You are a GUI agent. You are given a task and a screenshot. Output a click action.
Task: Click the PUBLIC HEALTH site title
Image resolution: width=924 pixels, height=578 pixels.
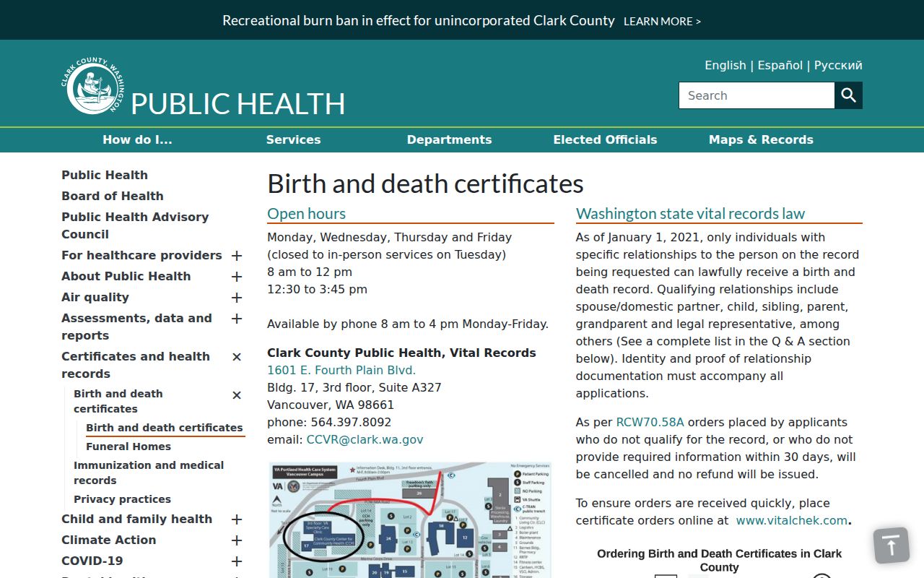[x=237, y=104]
